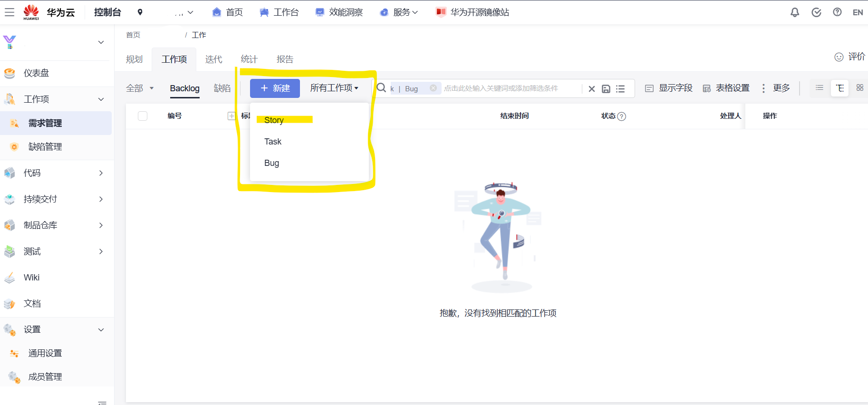868x405 pixels.
Task: Open notifications bell
Action: tap(795, 12)
